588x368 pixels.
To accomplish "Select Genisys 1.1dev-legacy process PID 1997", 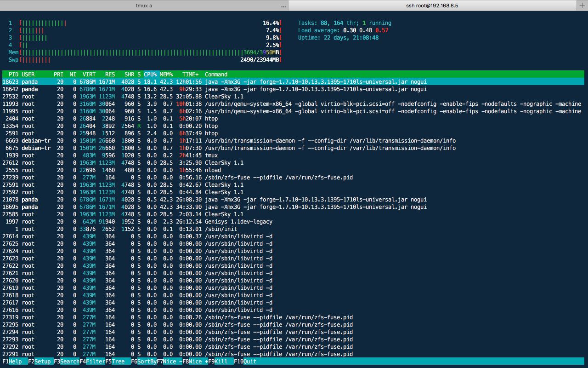I will click(293, 222).
